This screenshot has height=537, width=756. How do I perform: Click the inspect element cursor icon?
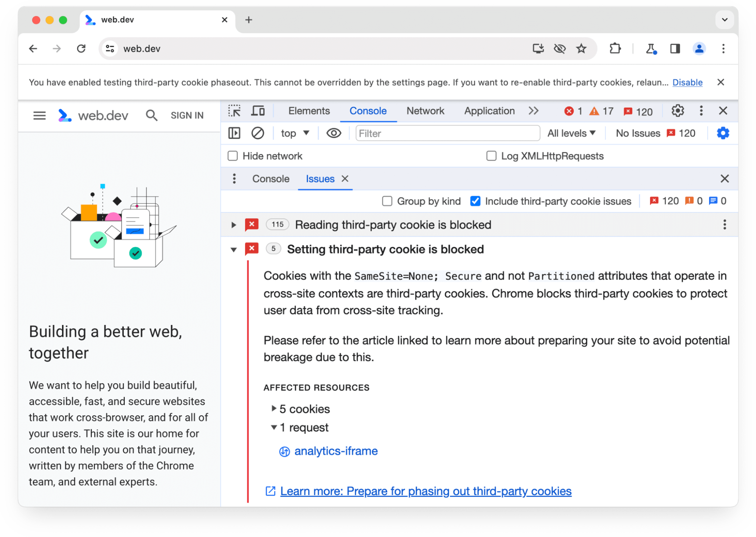234,111
